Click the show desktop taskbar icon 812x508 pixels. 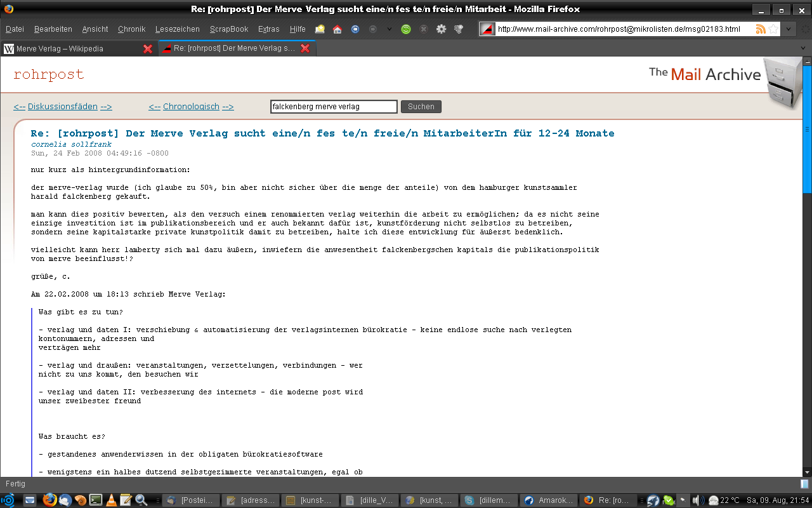(x=30, y=500)
